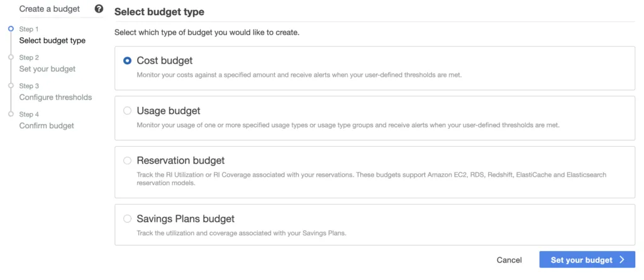Select the Cost budget radio button
The image size is (644, 280).
128,61
